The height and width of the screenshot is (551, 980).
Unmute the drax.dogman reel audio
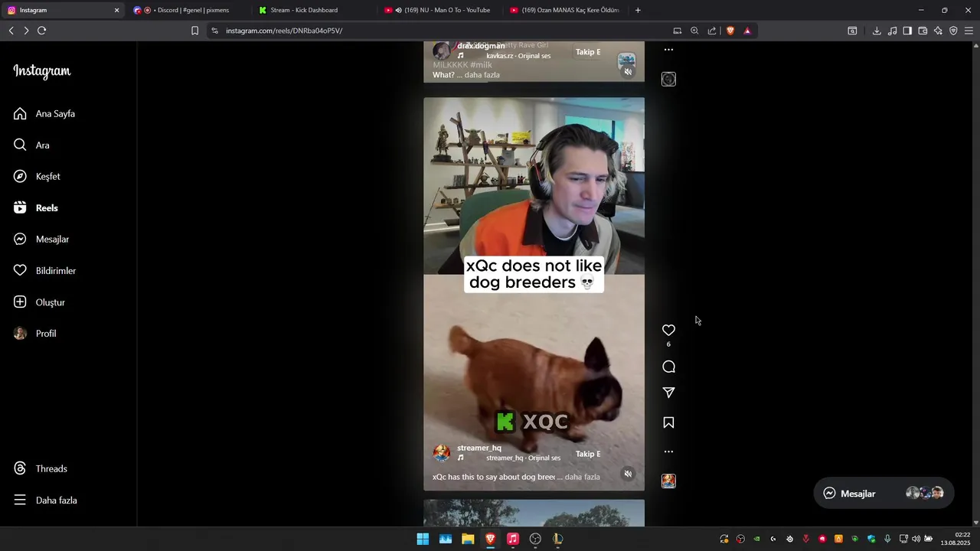point(628,72)
